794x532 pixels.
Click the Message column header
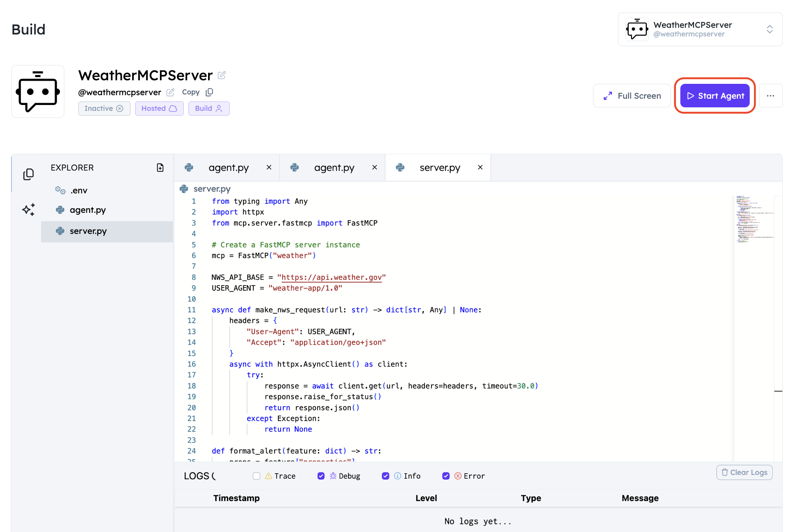pyautogui.click(x=640, y=498)
